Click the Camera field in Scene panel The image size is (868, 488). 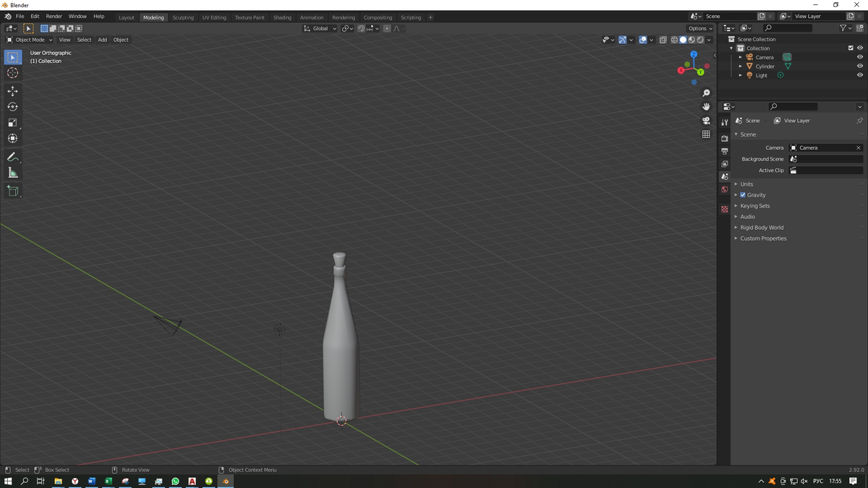825,147
